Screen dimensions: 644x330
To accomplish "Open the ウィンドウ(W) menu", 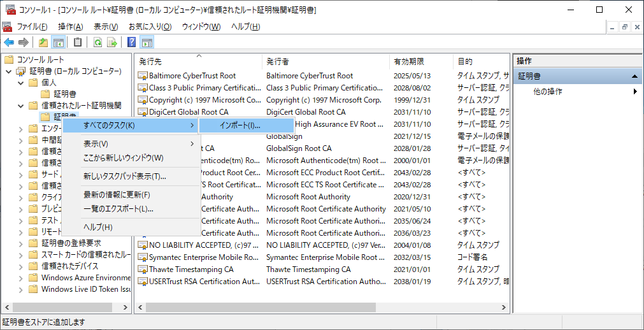I will (x=201, y=27).
